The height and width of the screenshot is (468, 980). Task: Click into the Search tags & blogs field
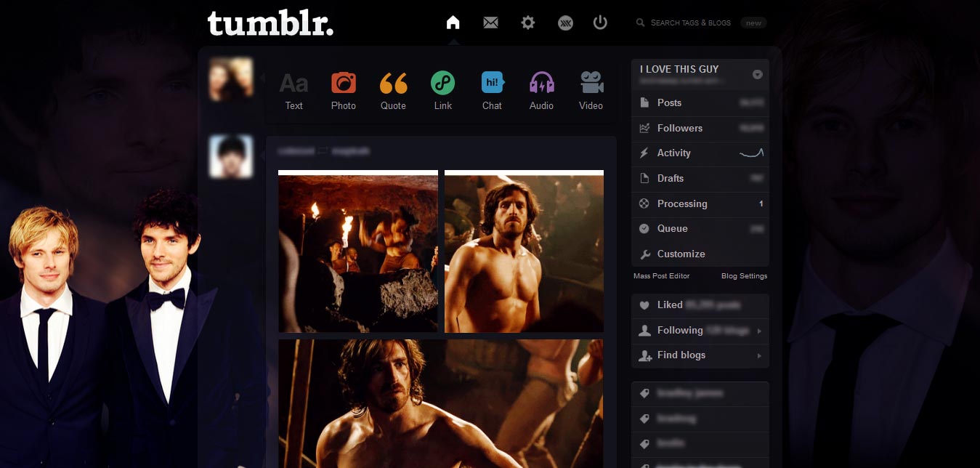pos(690,23)
